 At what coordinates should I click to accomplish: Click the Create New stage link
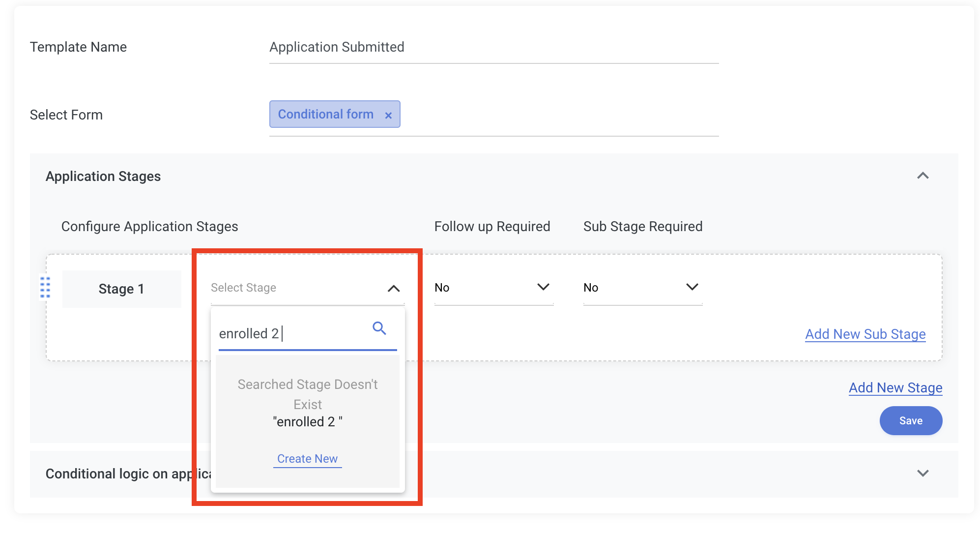coord(307,459)
